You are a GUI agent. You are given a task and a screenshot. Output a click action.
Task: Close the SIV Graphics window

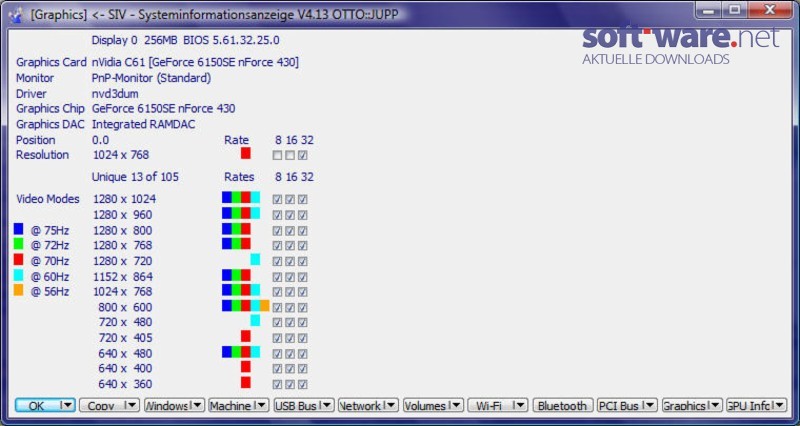pos(770,10)
